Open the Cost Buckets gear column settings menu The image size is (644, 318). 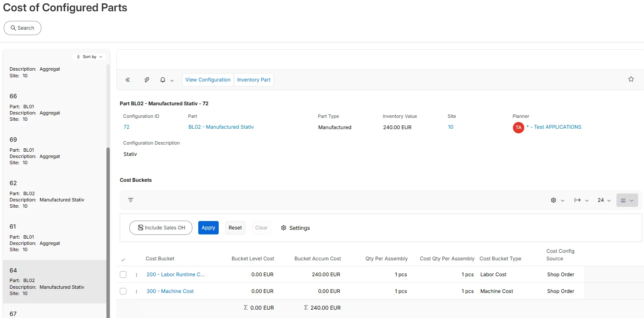[x=557, y=200]
